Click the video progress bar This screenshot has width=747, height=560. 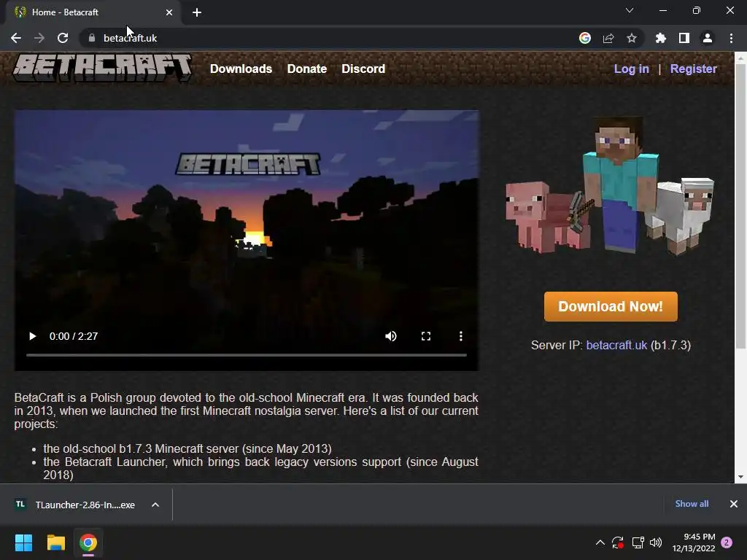247,355
